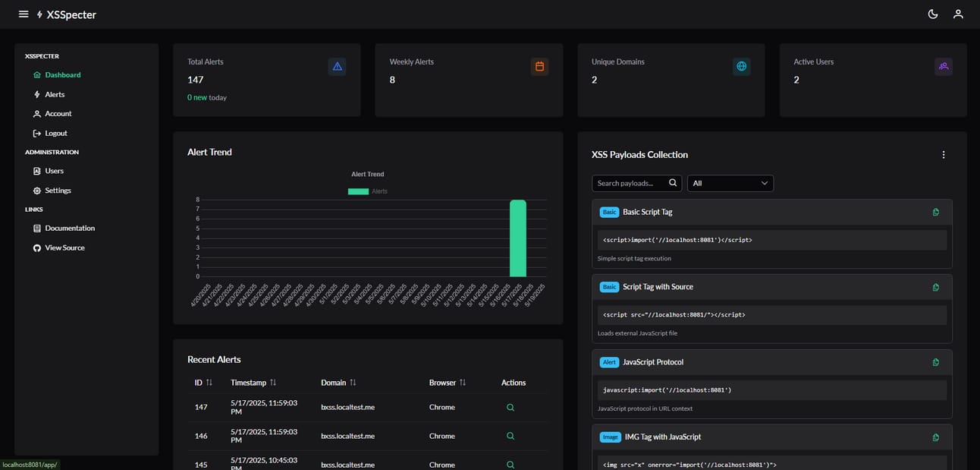Viewport: 980px width, 470px height.
Task: Click bxss.localtest.me in alert row 147
Action: coord(347,408)
